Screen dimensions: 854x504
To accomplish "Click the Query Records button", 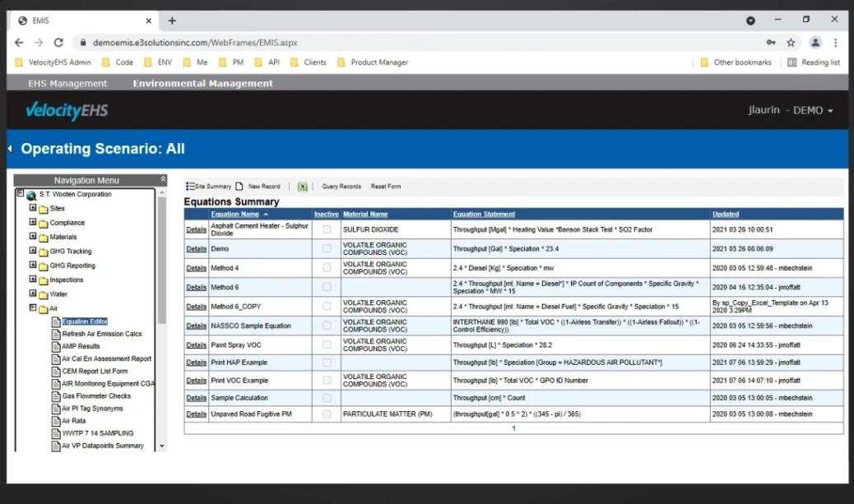I will point(341,187).
